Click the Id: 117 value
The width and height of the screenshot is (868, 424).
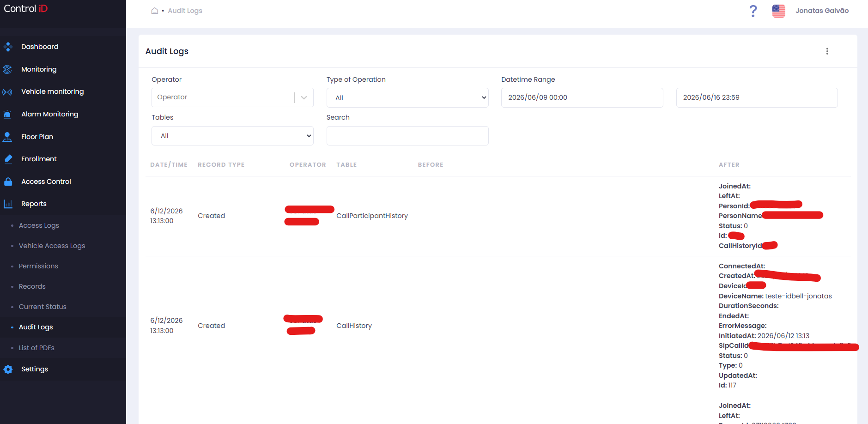pyautogui.click(x=728, y=385)
